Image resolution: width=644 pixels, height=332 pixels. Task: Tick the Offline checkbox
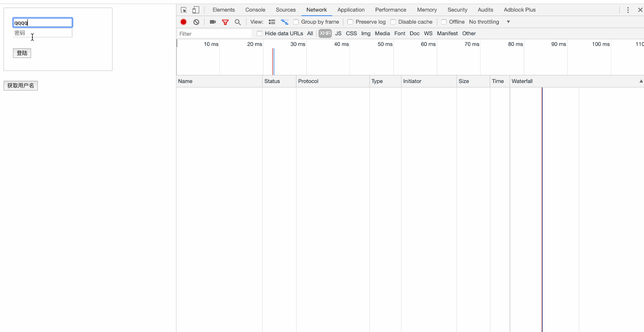click(444, 22)
